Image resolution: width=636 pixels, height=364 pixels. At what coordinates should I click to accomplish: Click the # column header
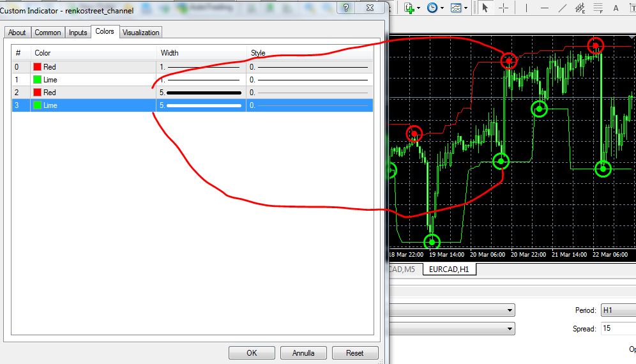click(x=21, y=53)
